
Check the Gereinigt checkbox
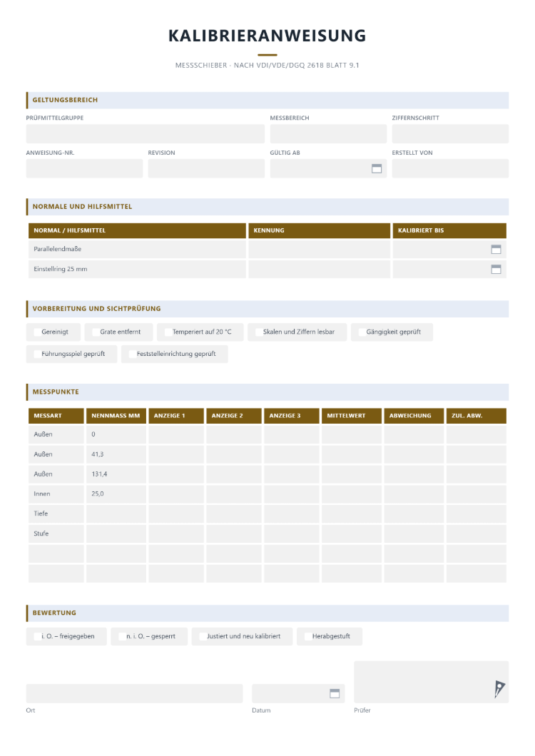click(x=37, y=332)
